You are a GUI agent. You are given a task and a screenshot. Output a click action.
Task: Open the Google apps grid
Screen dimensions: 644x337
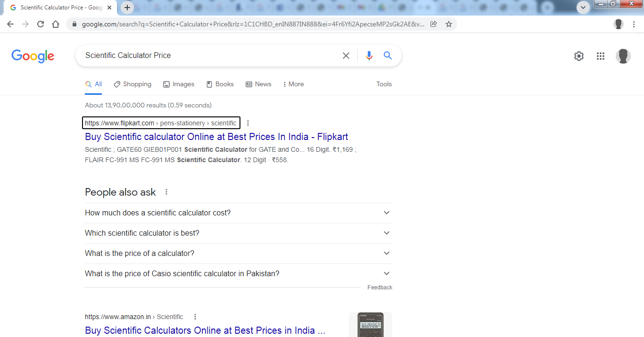tap(600, 56)
